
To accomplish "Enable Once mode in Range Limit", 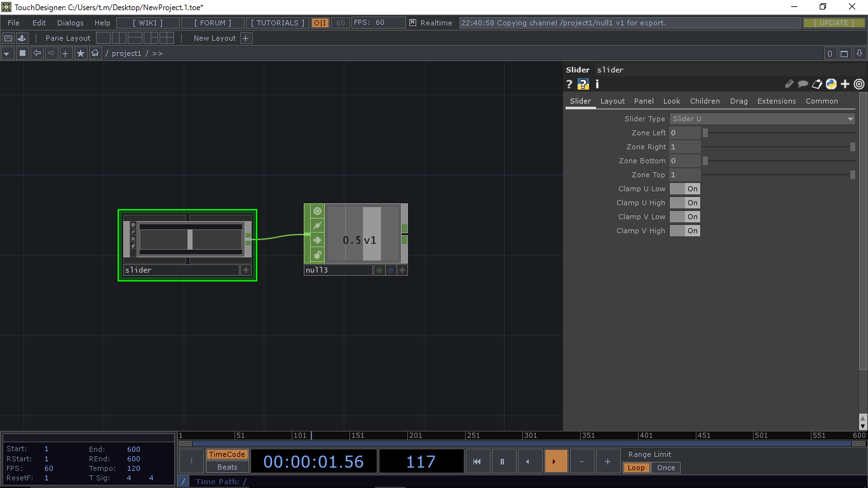I will 666,467.
